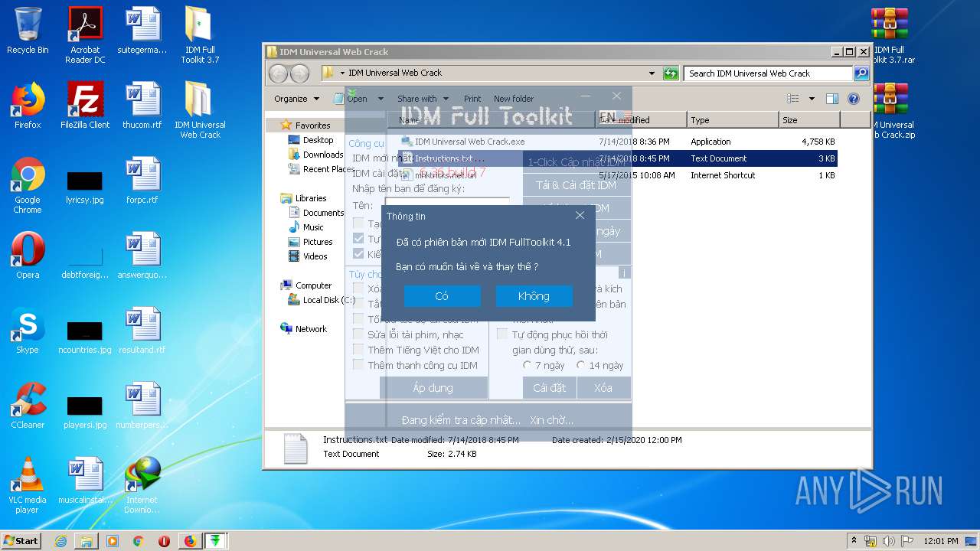Click Tải & Cài đặt IDM button

tap(577, 185)
